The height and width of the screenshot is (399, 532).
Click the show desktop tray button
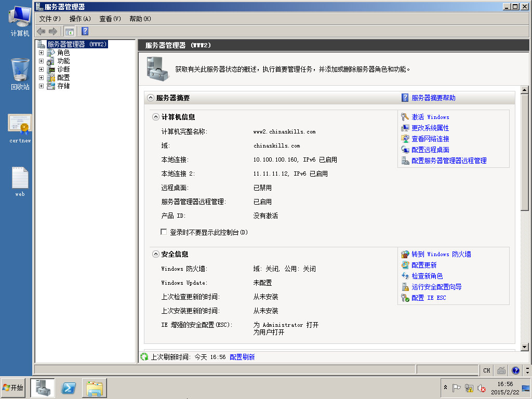pyautogui.click(x=526, y=388)
